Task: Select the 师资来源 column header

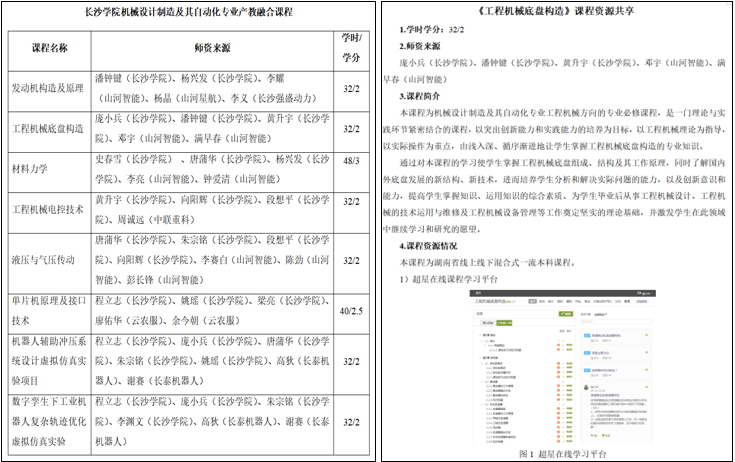Action: pyautogui.click(x=212, y=48)
